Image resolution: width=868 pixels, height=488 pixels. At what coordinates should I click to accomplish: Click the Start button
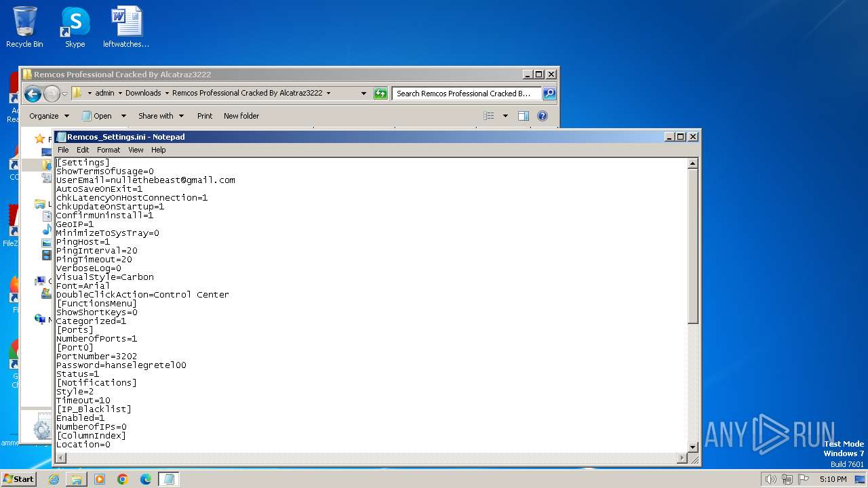[18, 479]
